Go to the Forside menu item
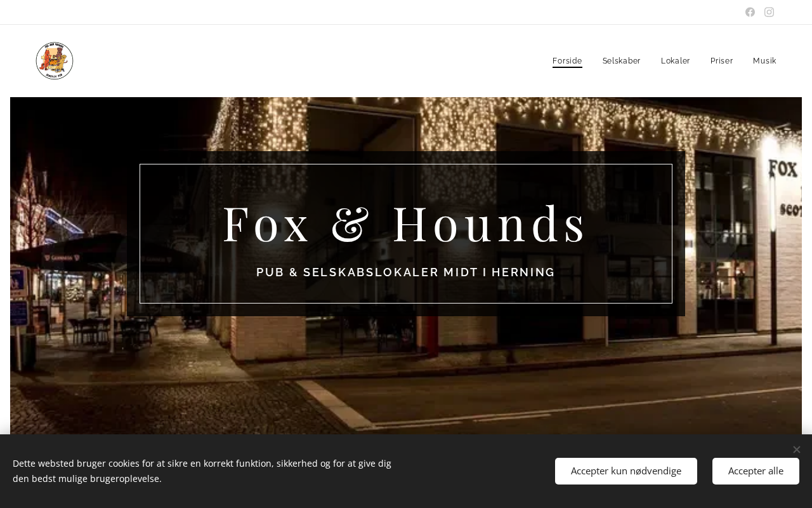Image resolution: width=812 pixels, height=508 pixels. tap(567, 61)
